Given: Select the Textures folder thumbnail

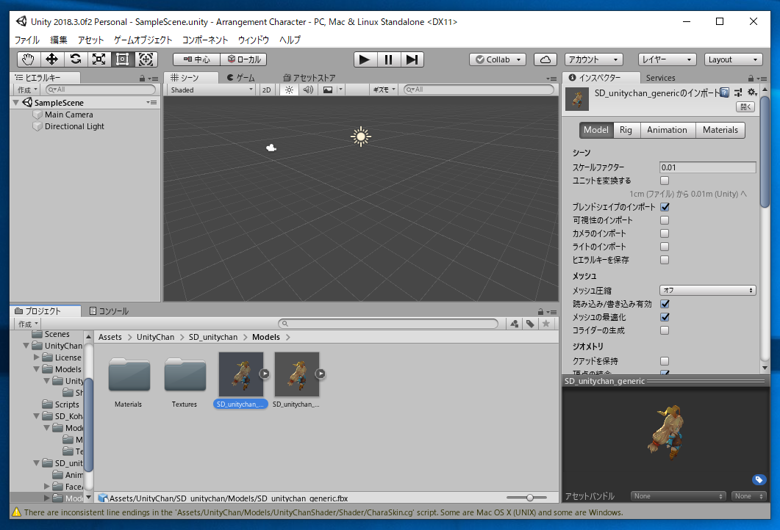Looking at the screenshot, I should [185, 382].
